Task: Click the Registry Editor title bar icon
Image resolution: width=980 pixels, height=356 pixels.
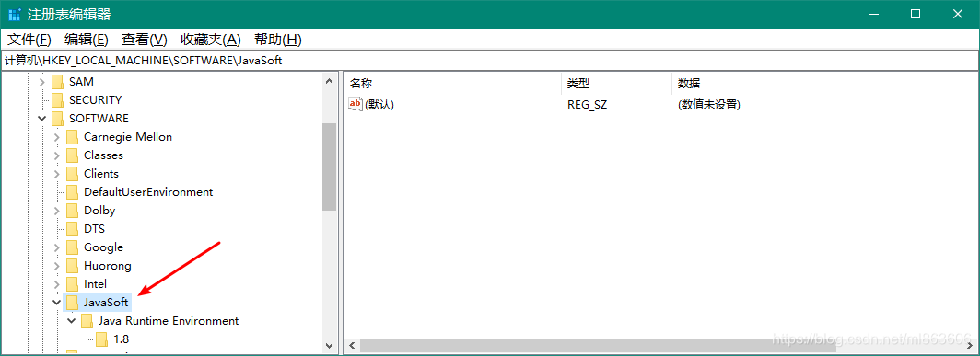Action: tap(15, 15)
